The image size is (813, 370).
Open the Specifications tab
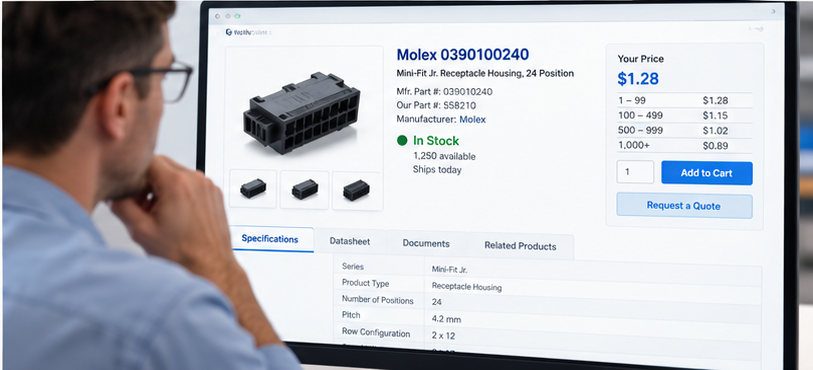coord(270,239)
